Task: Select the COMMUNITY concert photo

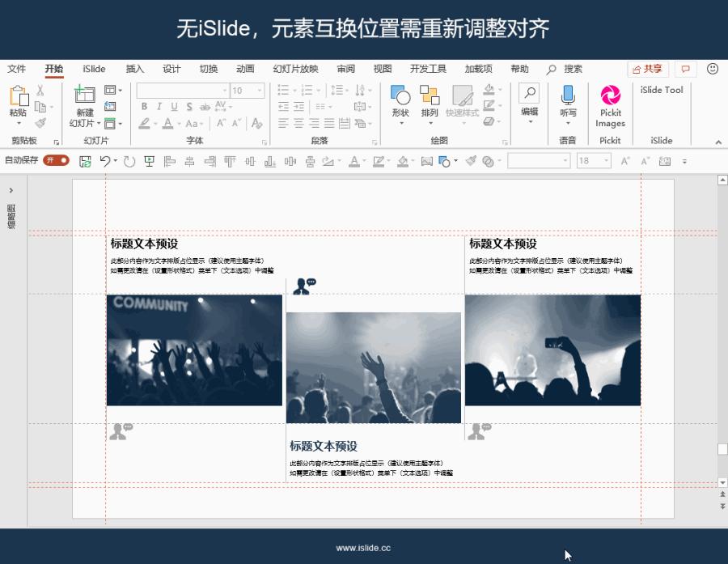Action: point(194,350)
